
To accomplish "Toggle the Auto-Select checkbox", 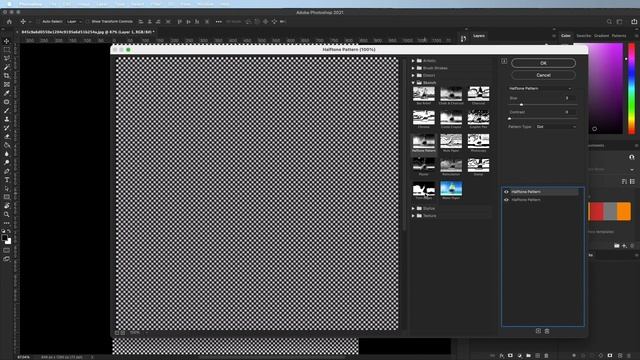I will click(x=38, y=22).
